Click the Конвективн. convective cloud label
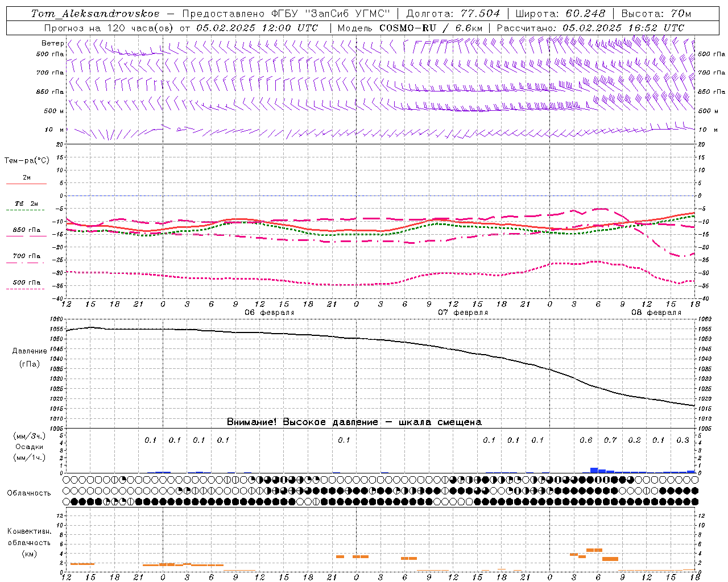This screenshot has height=582, width=728. click(x=29, y=531)
